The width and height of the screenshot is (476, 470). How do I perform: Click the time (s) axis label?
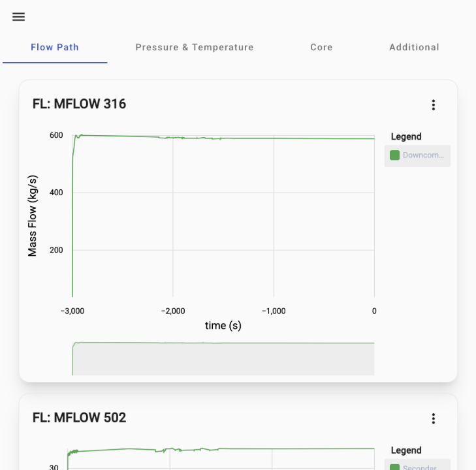click(x=223, y=326)
